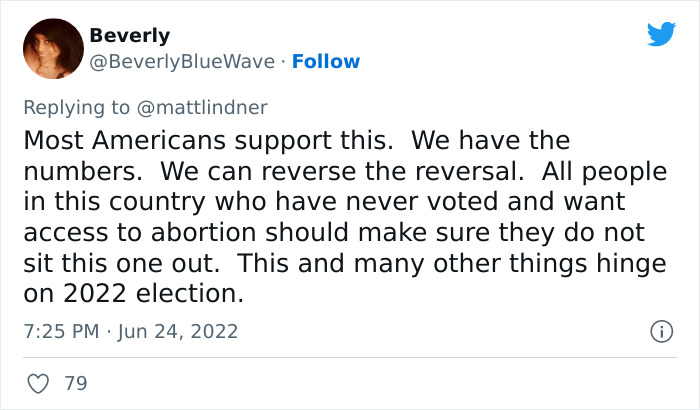Click the Twitter bird logo
700x410 pixels.
pyautogui.click(x=661, y=35)
